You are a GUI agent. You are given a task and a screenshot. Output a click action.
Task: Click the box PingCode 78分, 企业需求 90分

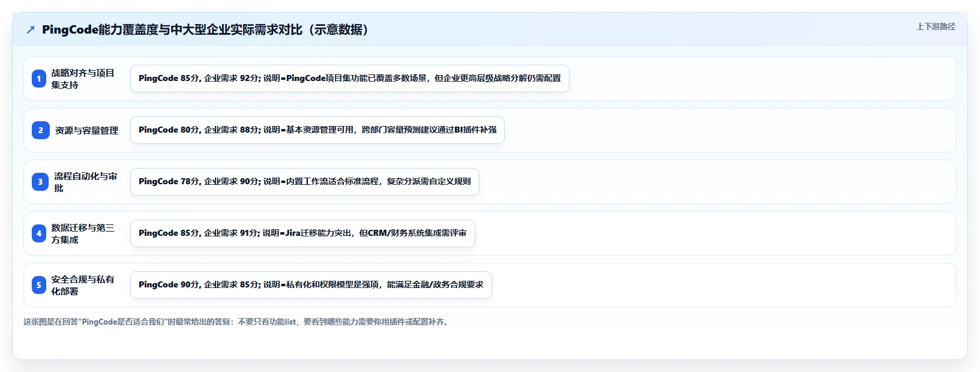pos(305,182)
